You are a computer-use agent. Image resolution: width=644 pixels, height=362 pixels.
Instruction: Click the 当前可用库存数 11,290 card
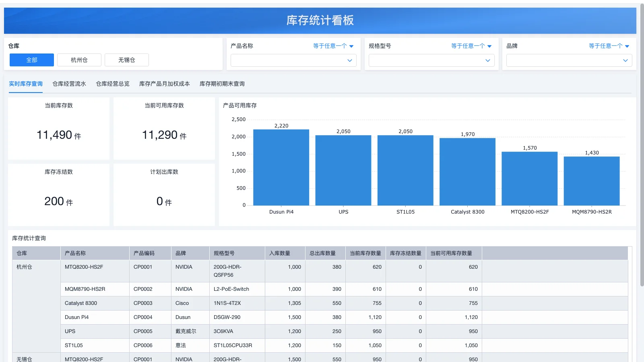tap(164, 129)
